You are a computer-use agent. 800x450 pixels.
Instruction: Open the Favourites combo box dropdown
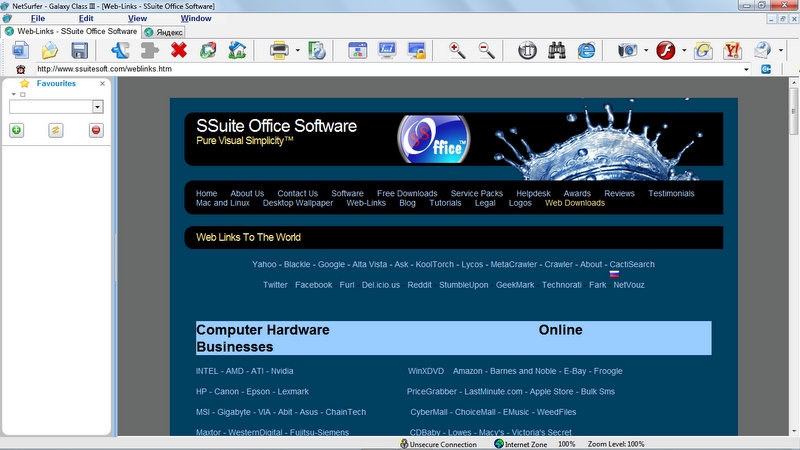pos(97,107)
